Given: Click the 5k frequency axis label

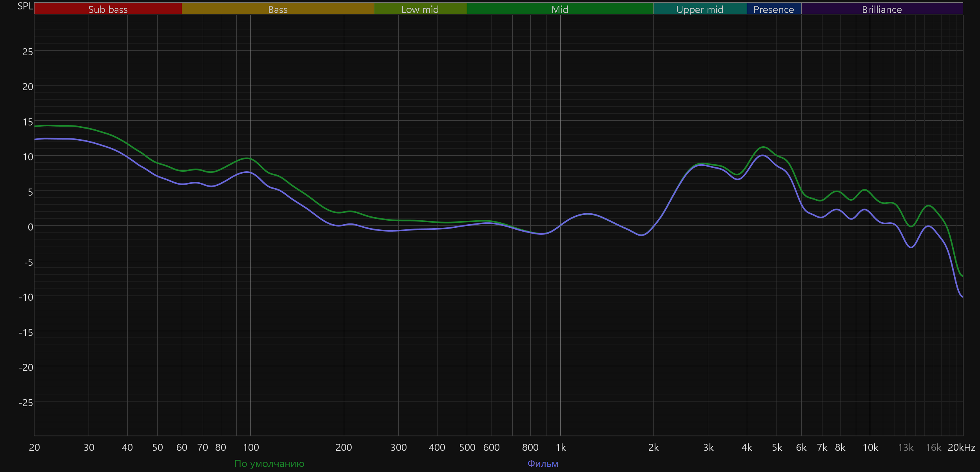Looking at the screenshot, I should pyautogui.click(x=777, y=447).
